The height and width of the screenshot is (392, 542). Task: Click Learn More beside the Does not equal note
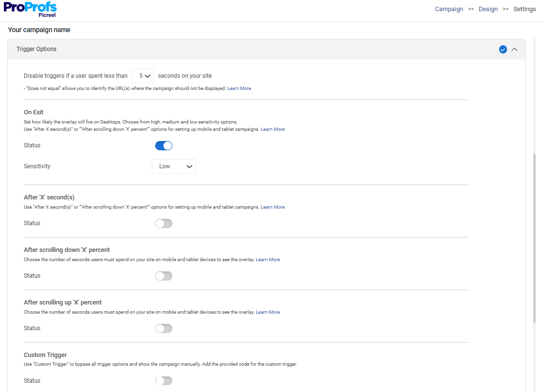coord(239,88)
